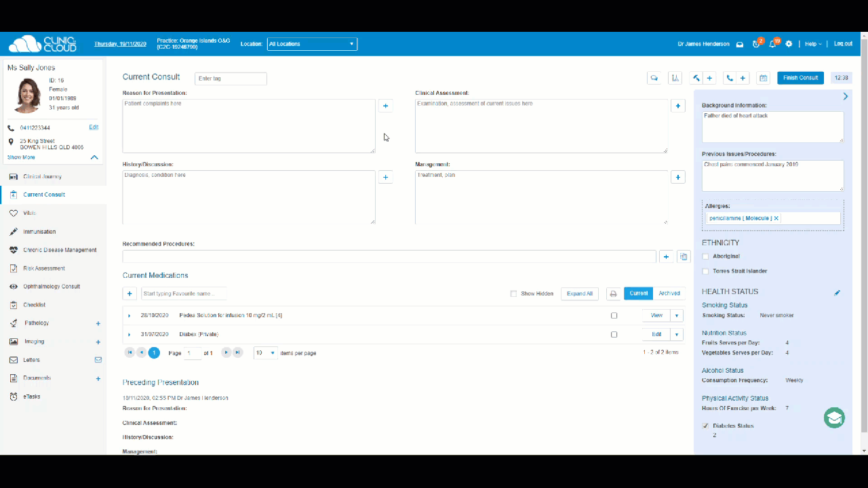Open Vitals in sidebar

coord(29,213)
